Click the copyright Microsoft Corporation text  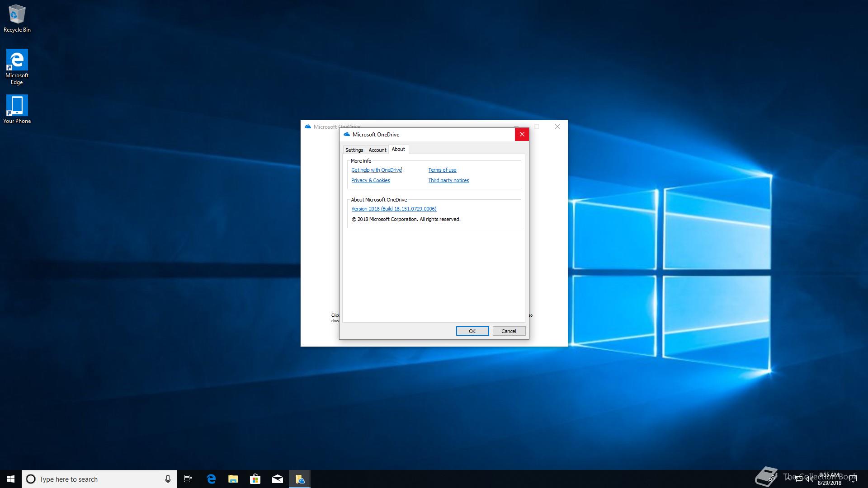pyautogui.click(x=406, y=219)
